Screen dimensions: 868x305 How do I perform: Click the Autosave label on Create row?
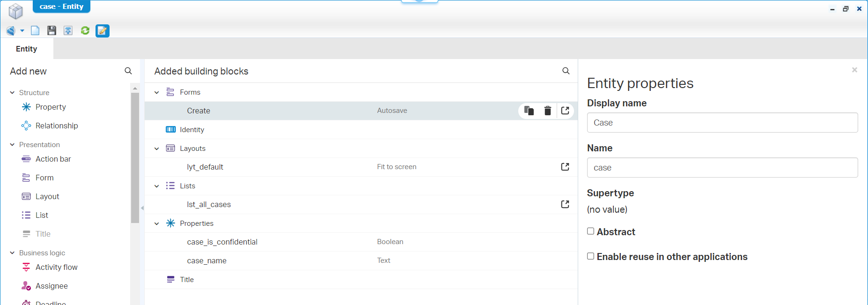pos(392,111)
